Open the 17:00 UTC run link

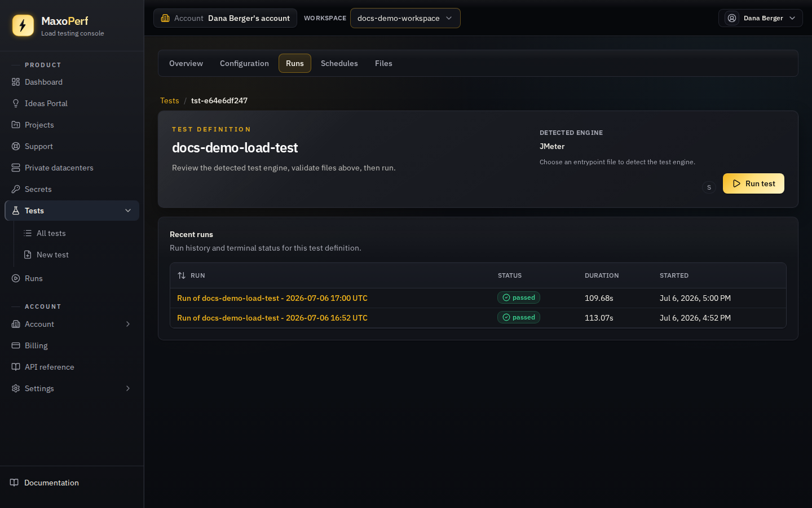(272, 298)
